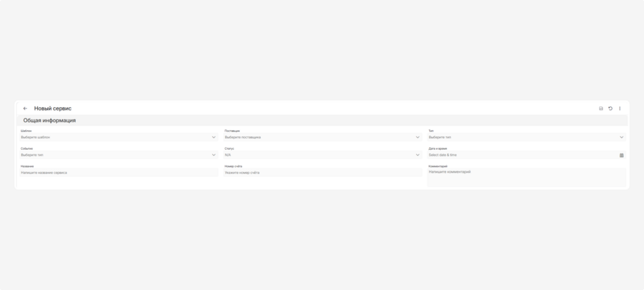Click the 'Выберите поставщика' placeholder text

(243, 138)
